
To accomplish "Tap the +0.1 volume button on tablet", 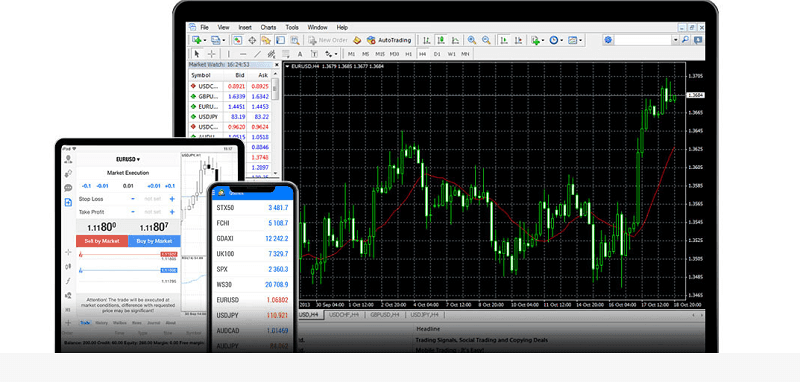I will pos(169,186).
